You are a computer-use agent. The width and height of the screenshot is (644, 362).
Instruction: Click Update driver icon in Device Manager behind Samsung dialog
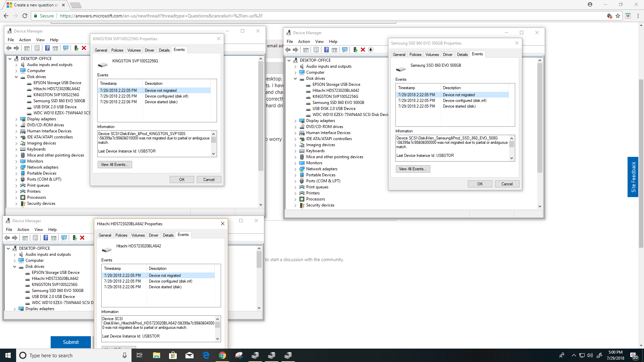356,50
